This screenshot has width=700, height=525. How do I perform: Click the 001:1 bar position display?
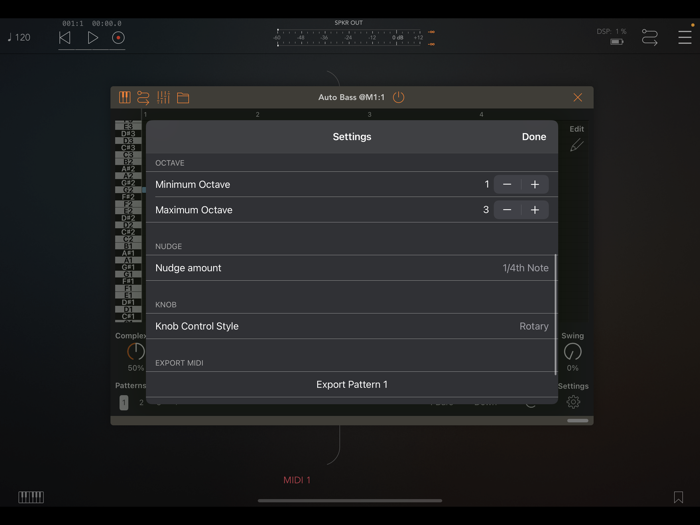[72, 23]
